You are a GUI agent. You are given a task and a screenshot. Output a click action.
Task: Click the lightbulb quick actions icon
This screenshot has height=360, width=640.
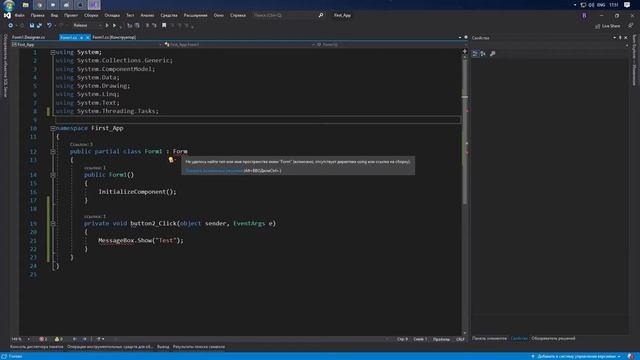[171, 160]
